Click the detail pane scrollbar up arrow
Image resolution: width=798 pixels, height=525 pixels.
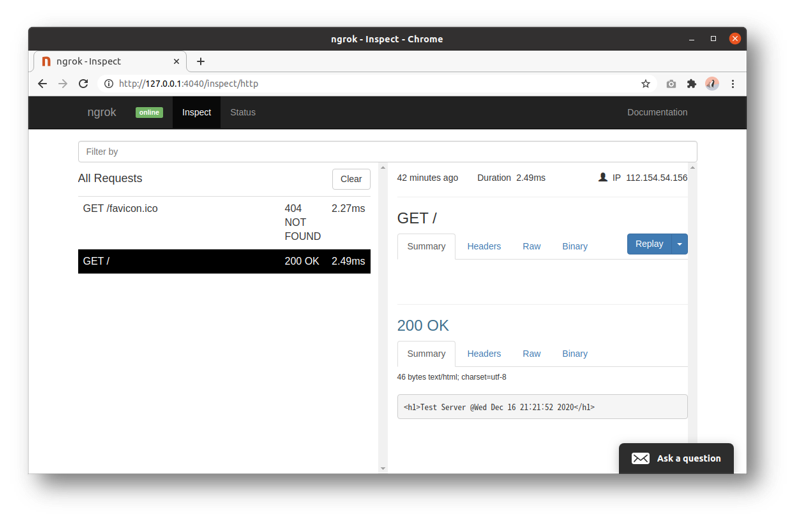(692, 167)
